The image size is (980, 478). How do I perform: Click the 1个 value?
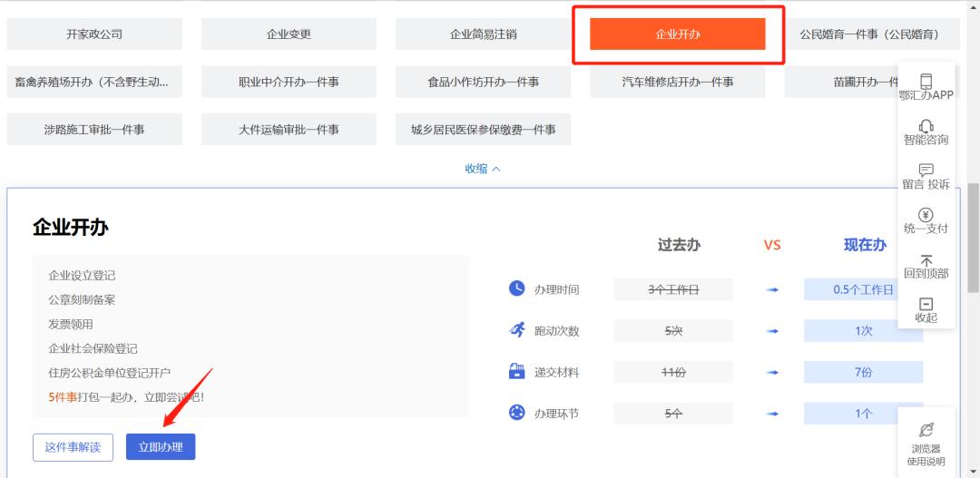(x=863, y=414)
